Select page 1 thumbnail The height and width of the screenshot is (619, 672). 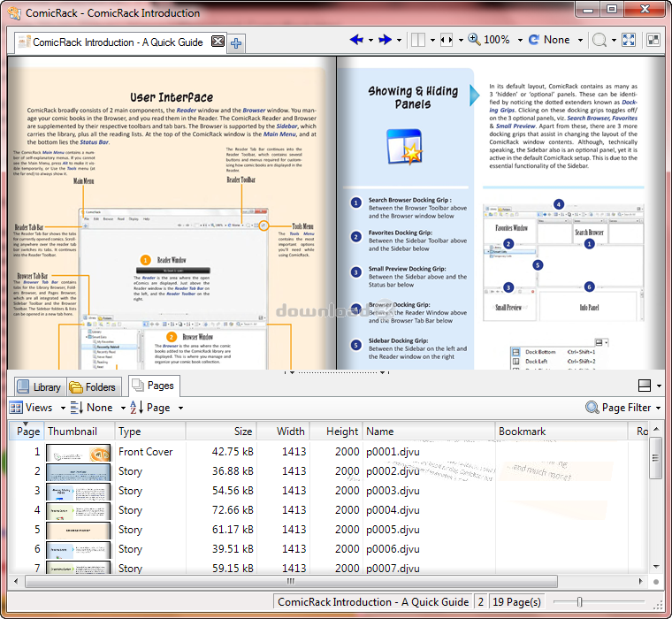coord(78,452)
